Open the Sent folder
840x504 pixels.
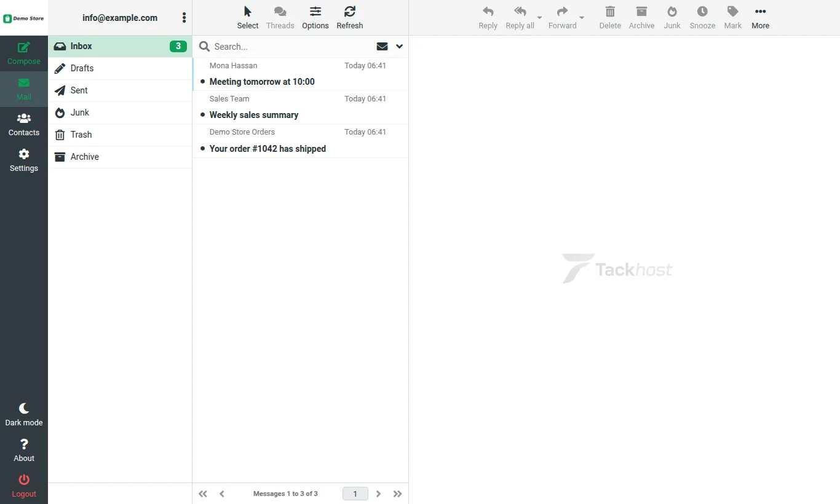(120, 90)
